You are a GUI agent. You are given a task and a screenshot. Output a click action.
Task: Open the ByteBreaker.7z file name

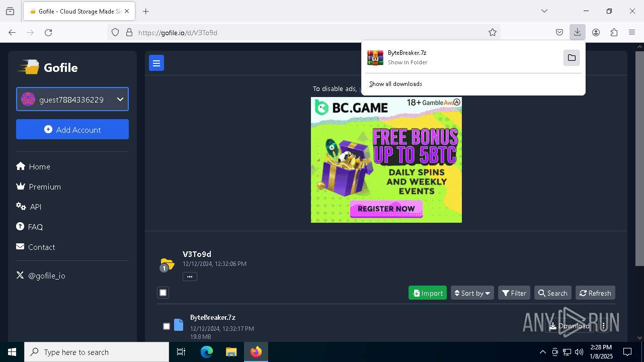(x=213, y=317)
